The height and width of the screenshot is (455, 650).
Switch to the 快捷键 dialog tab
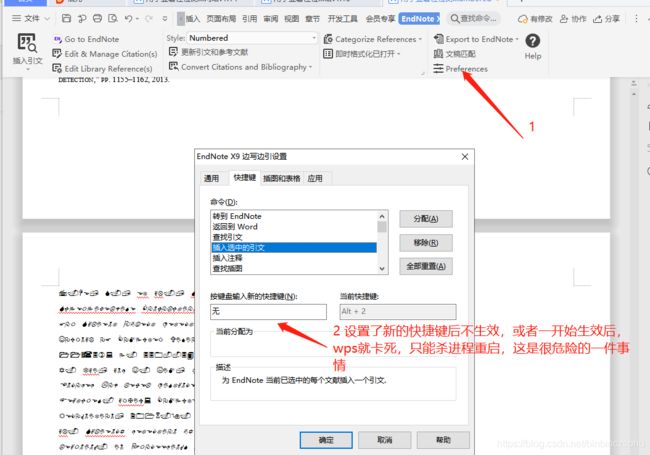[x=245, y=177]
